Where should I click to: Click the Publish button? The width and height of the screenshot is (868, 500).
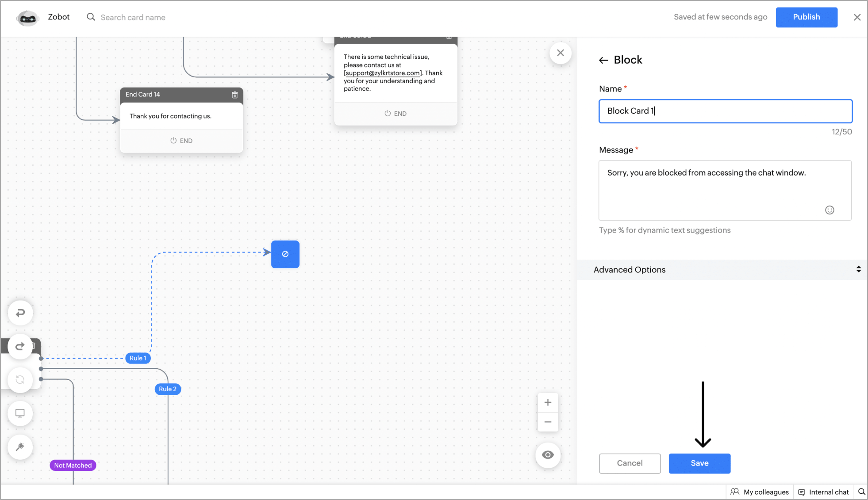(x=806, y=17)
